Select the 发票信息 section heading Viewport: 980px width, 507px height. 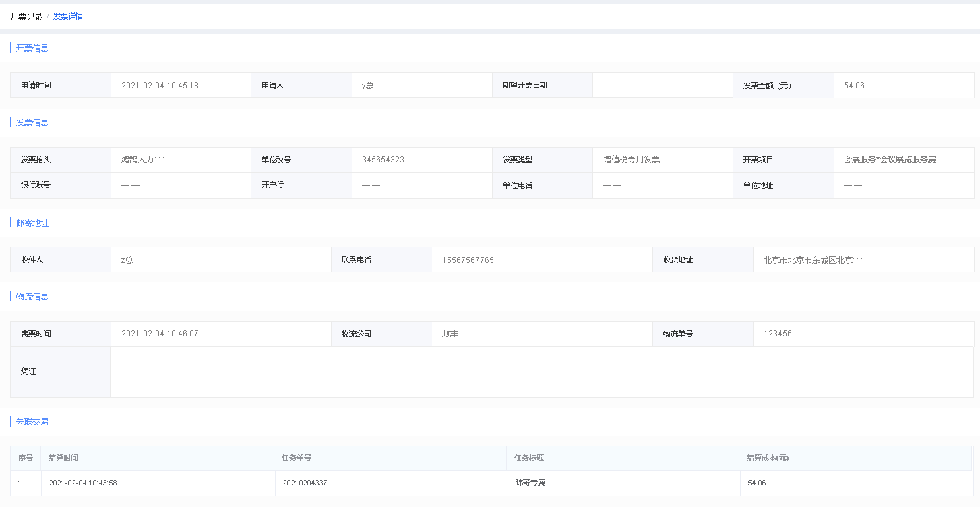coord(32,122)
